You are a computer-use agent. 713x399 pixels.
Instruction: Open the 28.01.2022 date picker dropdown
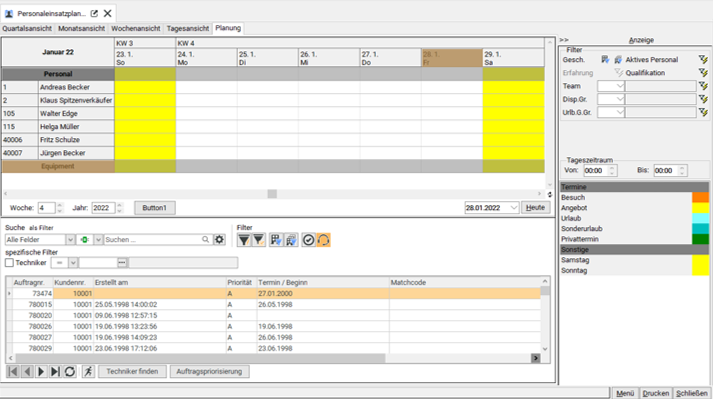click(514, 207)
